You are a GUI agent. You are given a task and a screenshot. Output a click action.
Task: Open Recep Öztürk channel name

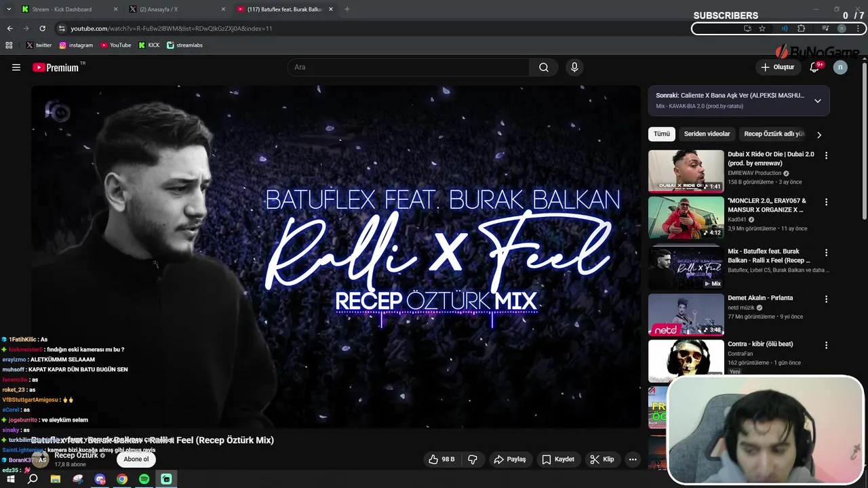77,455
